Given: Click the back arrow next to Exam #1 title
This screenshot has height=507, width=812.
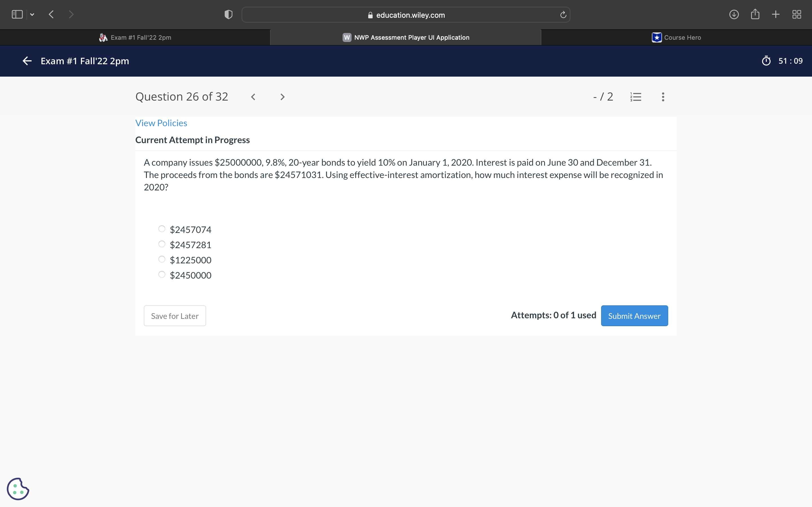Looking at the screenshot, I should (x=27, y=61).
